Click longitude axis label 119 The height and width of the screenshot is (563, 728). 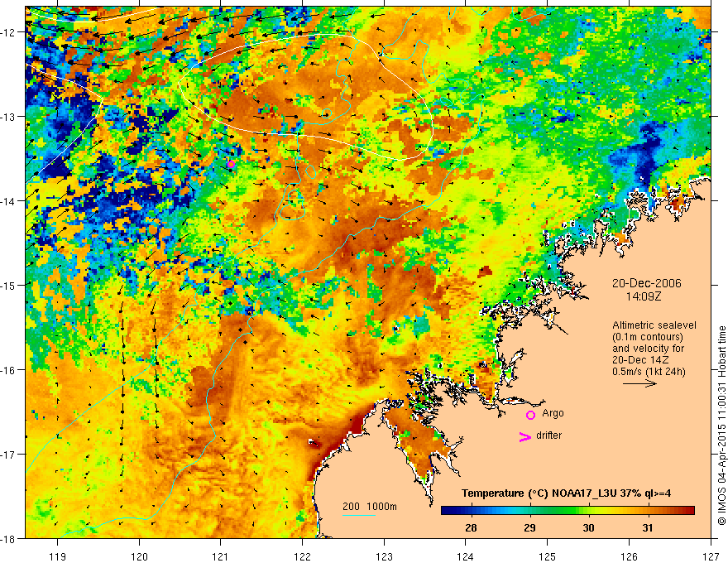coord(58,556)
